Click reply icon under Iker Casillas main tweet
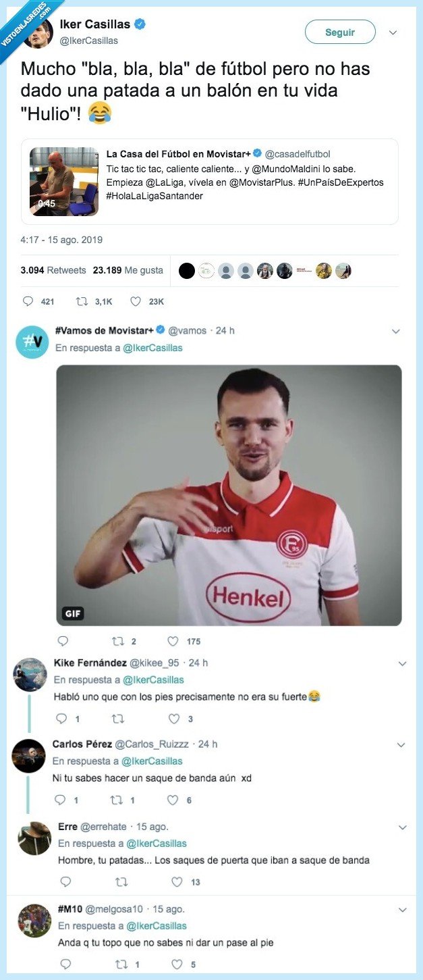Screen dimensions: 423x980 (28, 301)
